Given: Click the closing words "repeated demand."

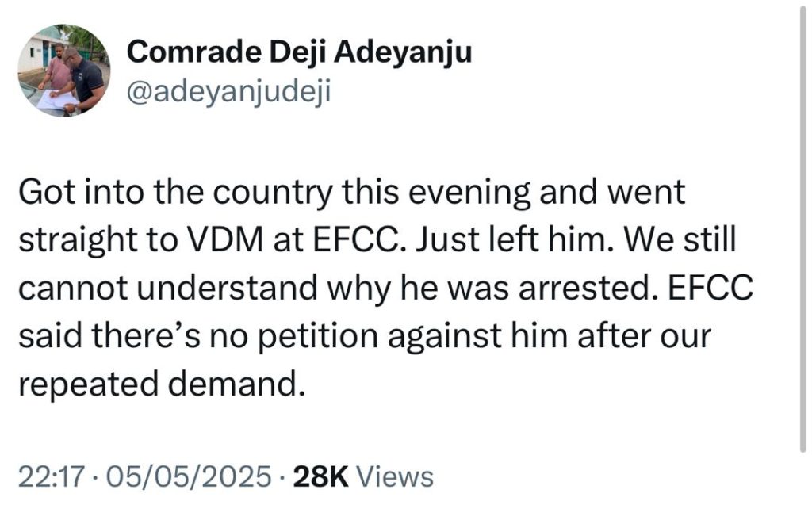Looking at the screenshot, I should coord(161,385).
